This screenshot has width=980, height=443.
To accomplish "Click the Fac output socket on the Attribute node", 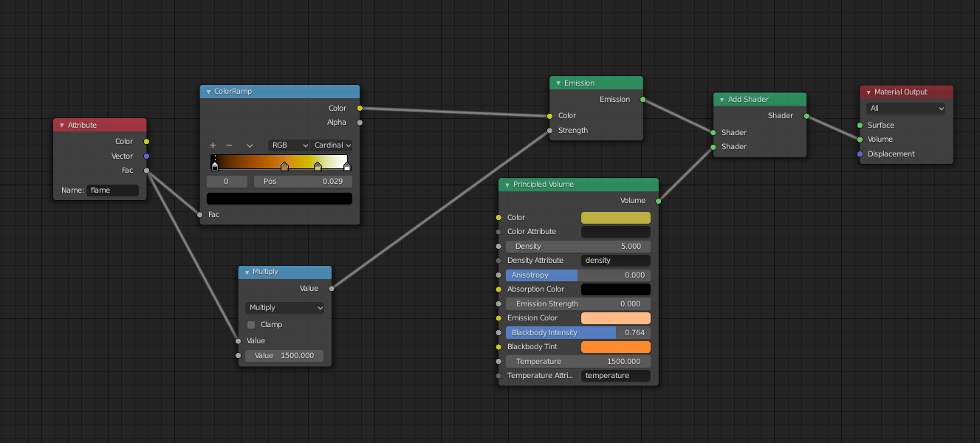I will click(147, 170).
